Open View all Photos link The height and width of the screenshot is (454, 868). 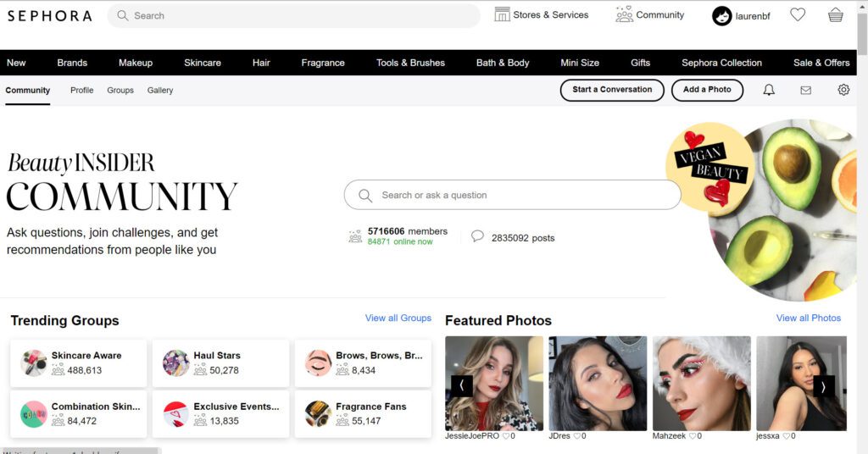coord(808,318)
